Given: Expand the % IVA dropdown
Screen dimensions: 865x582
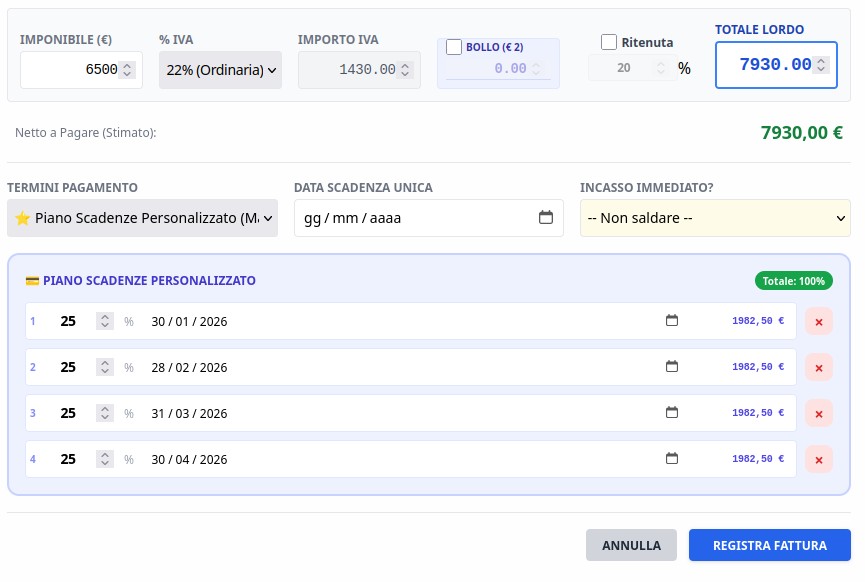Looking at the screenshot, I should tap(220, 70).
